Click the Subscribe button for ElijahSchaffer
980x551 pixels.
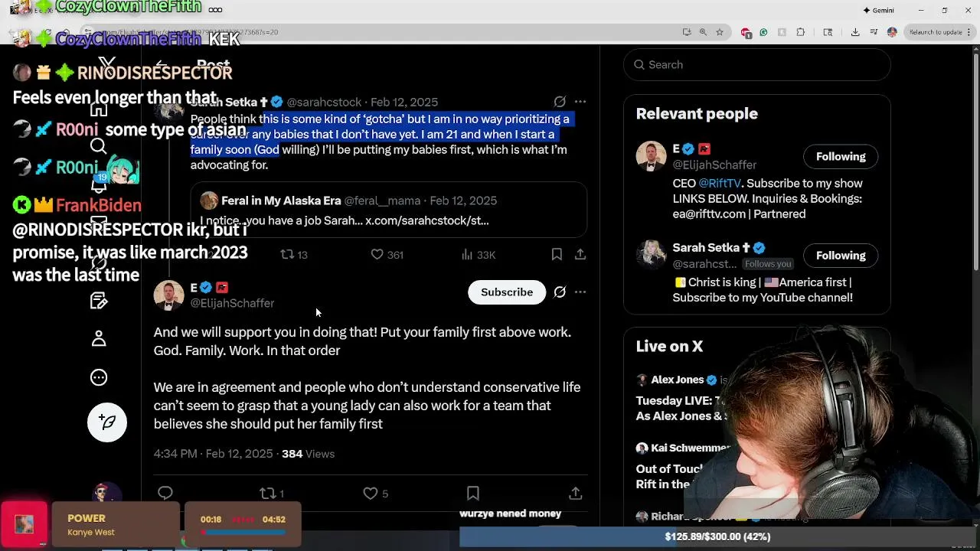(x=507, y=292)
